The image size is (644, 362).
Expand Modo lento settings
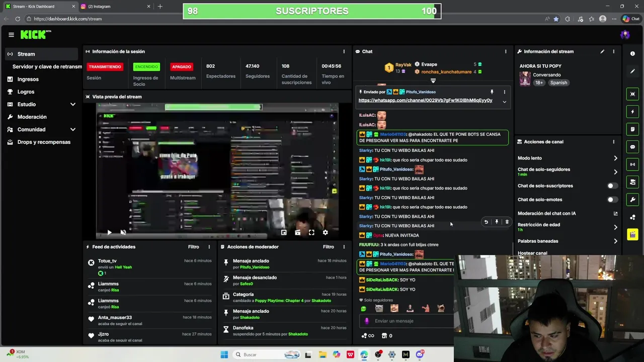click(x=615, y=158)
